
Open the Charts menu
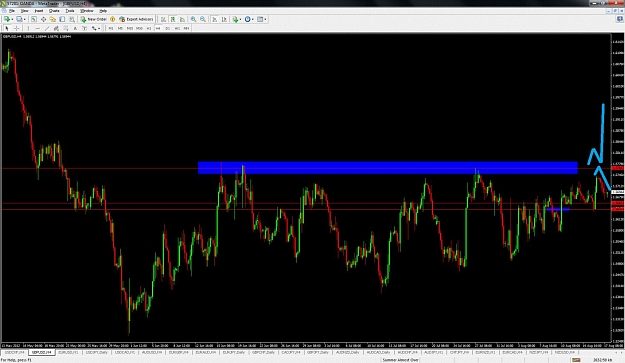click(54, 11)
